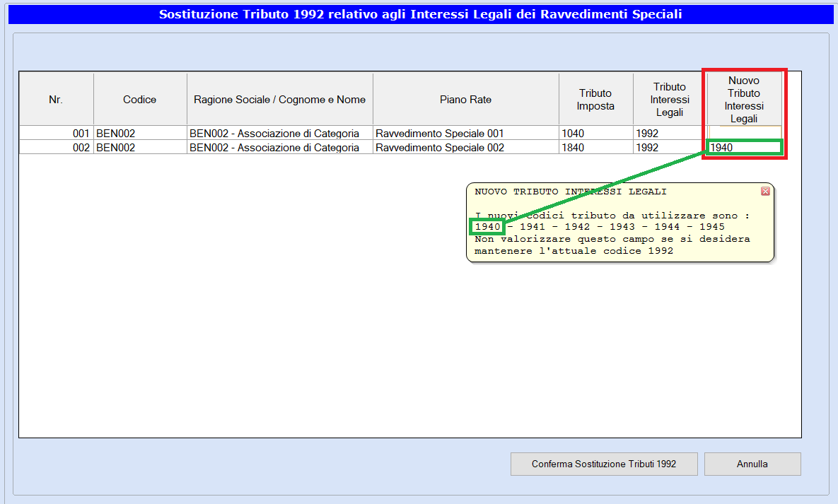Viewport: 838px width, 504px height.
Task: Click Tributo Imposta value 1040
Action: [595, 133]
